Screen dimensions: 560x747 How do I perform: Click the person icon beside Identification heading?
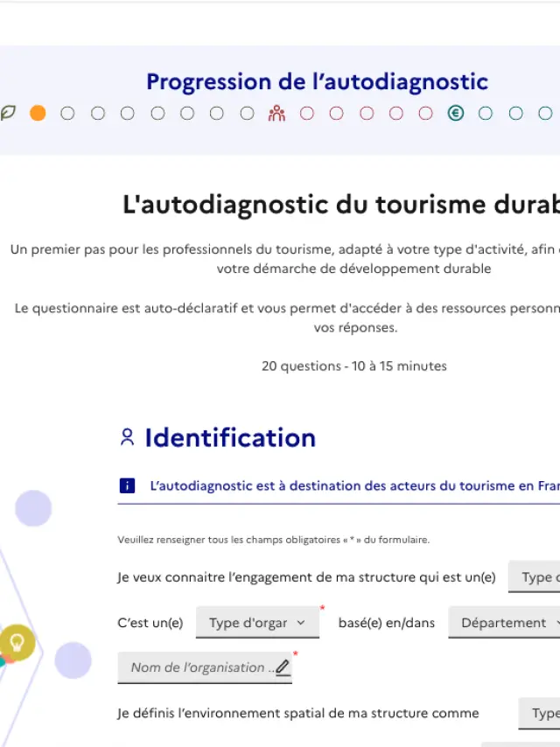[128, 437]
